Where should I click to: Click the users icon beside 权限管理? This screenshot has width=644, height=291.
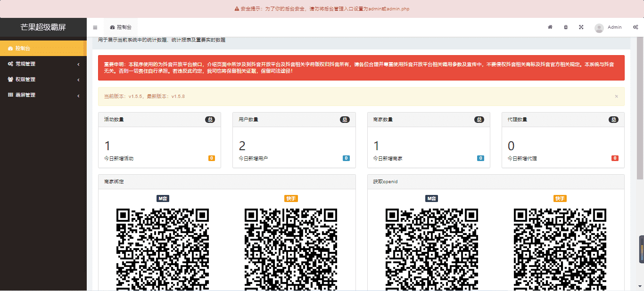(10, 79)
